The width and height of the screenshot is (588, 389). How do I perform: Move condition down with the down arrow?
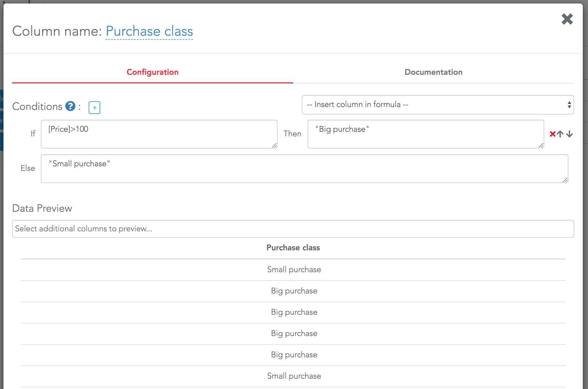569,134
